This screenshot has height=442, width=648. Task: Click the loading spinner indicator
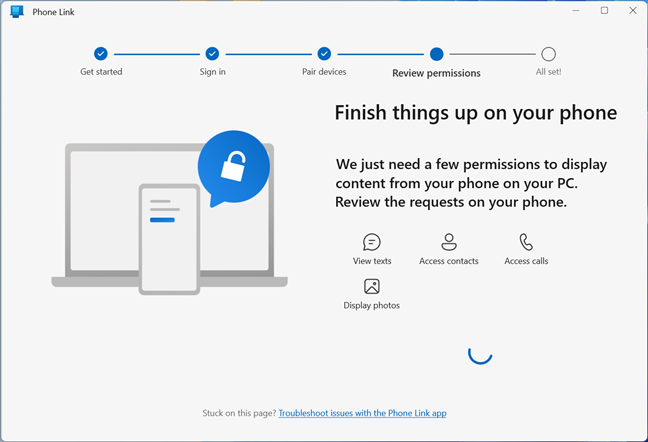coord(480,352)
